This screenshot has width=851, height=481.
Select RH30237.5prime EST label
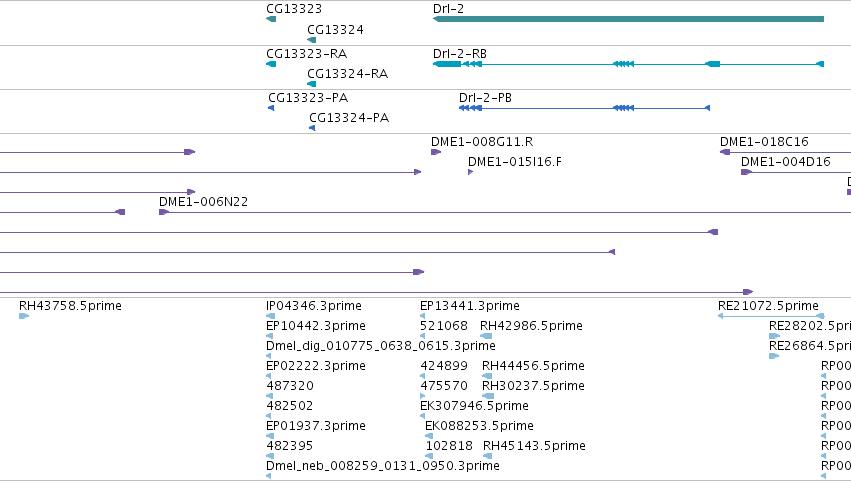[x=533, y=386]
